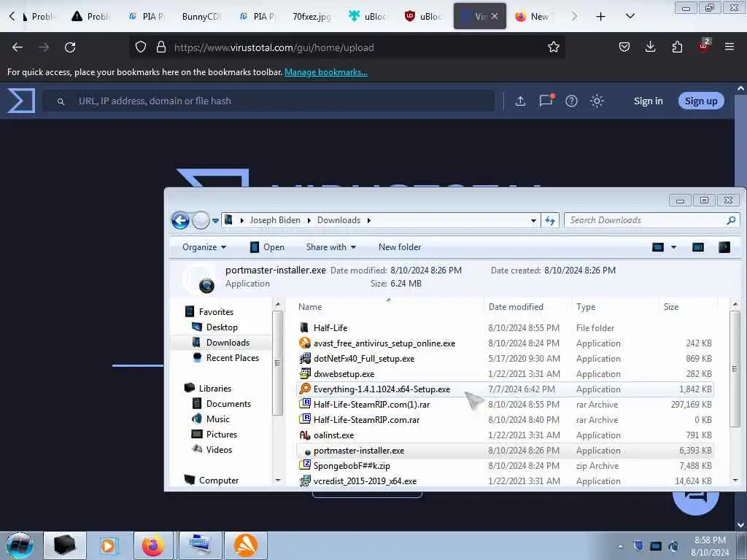Show hidden system tray icons arrow

[x=620, y=546]
